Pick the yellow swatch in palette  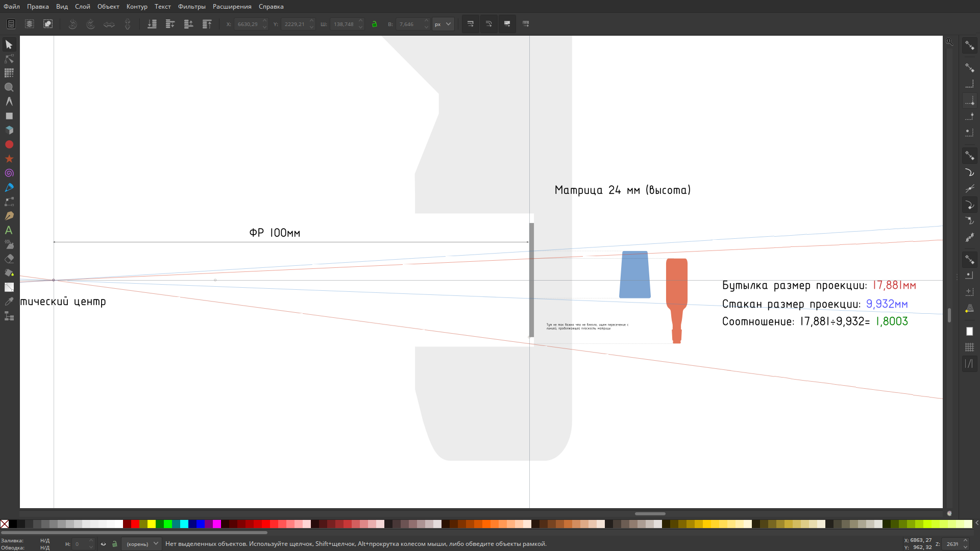(x=152, y=524)
